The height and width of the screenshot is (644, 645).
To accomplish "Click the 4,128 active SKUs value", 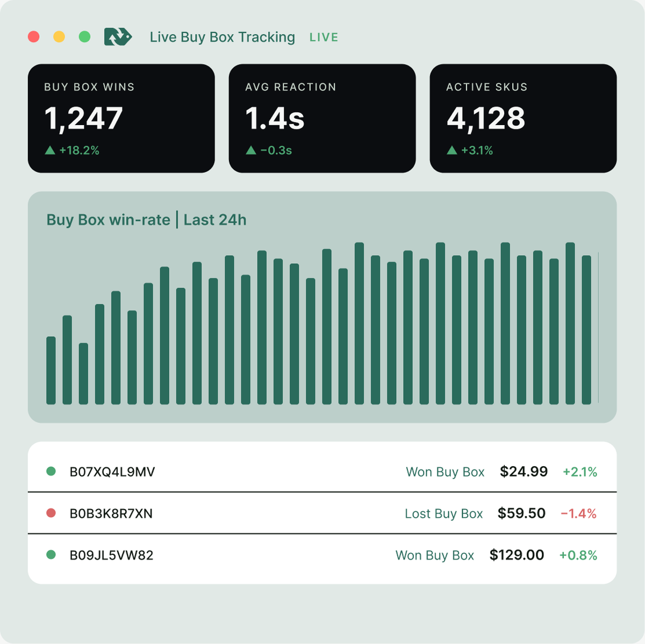I will (x=486, y=119).
